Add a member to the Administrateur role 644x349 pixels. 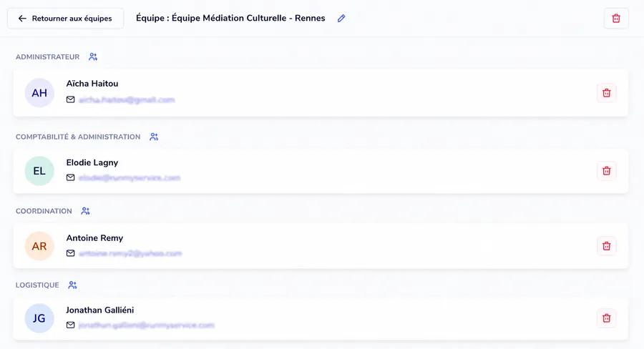click(93, 57)
